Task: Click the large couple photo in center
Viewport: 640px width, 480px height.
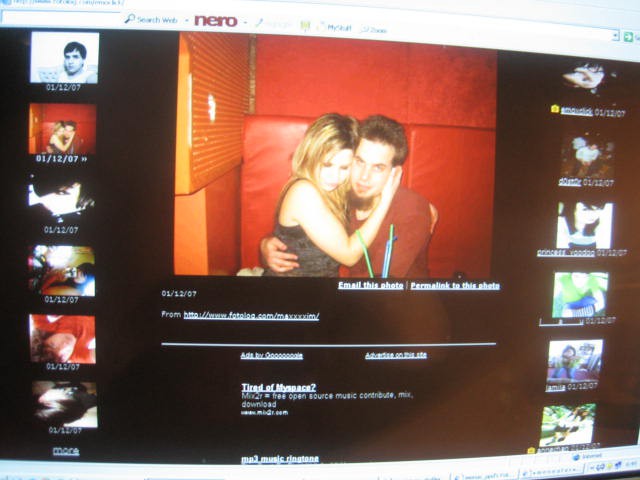Action: click(x=336, y=155)
